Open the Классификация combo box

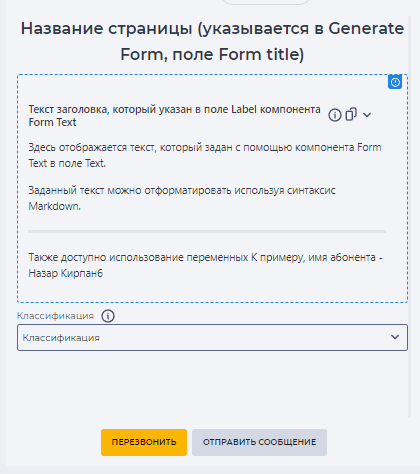tap(212, 337)
